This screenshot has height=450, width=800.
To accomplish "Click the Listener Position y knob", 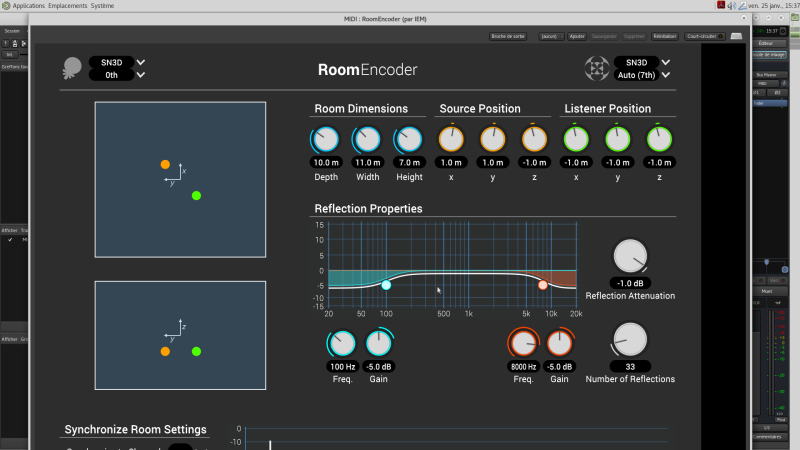I will pyautogui.click(x=618, y=139).
